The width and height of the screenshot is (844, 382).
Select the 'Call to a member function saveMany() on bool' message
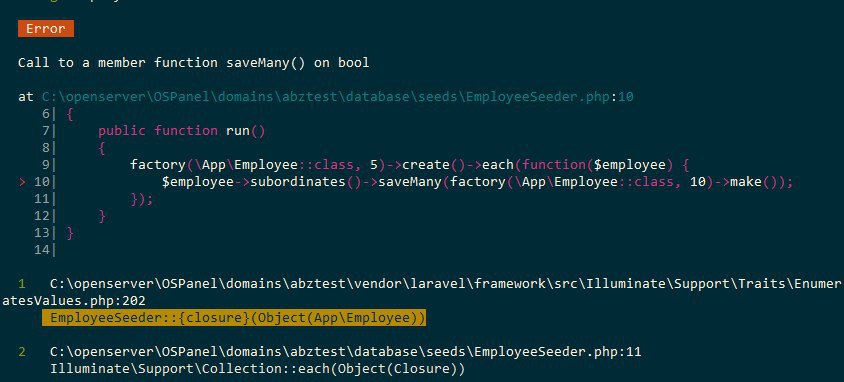coord(194,63)
